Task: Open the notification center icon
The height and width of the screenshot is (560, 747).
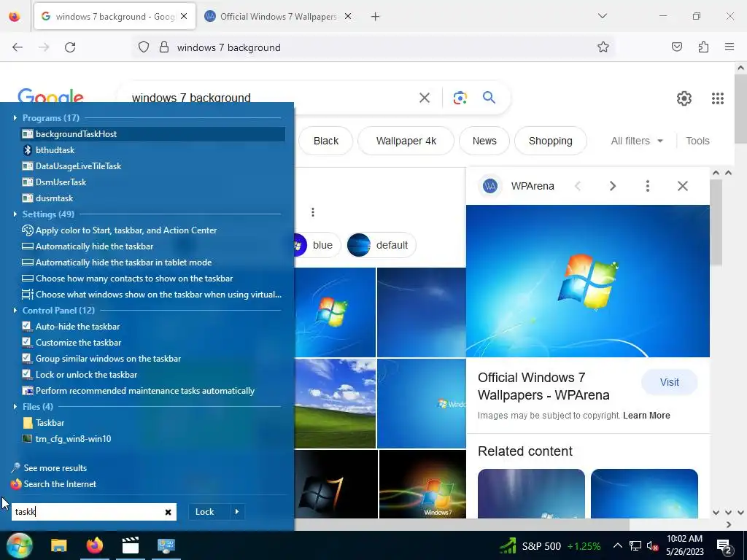Action: click(x=724, y=545)
